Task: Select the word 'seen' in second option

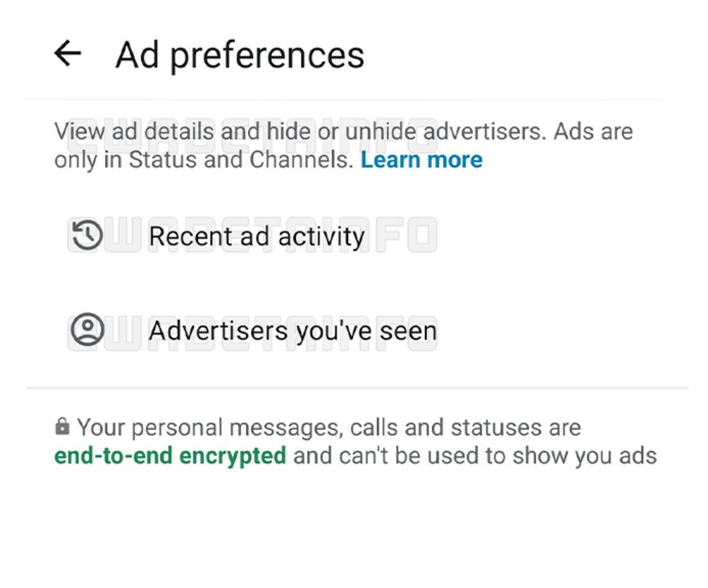Action: click(x=408, y=331)
